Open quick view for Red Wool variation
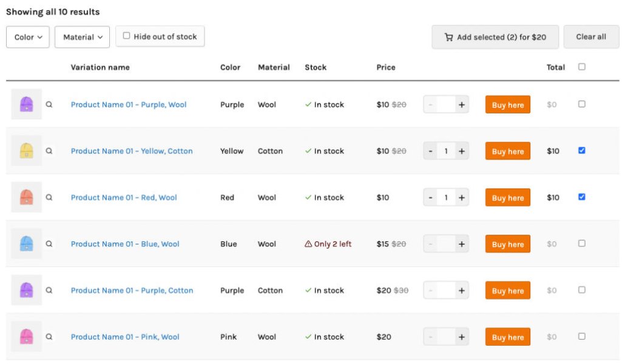The width and height of the screenshot is (625, 364). 49,197
